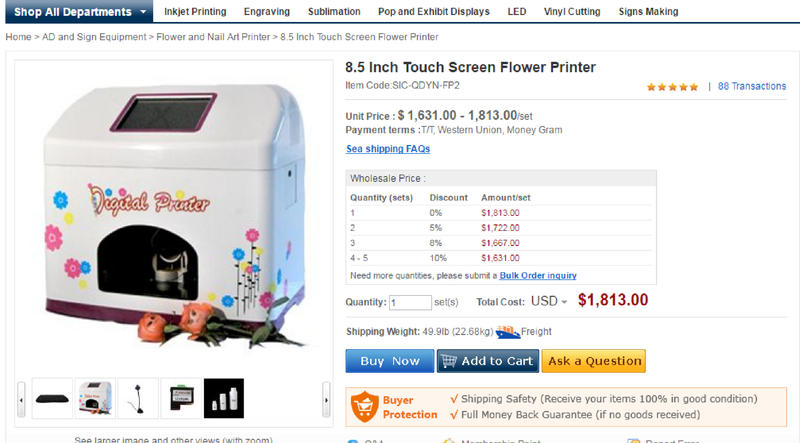Click the Add to Cart button

click(488, 361)
